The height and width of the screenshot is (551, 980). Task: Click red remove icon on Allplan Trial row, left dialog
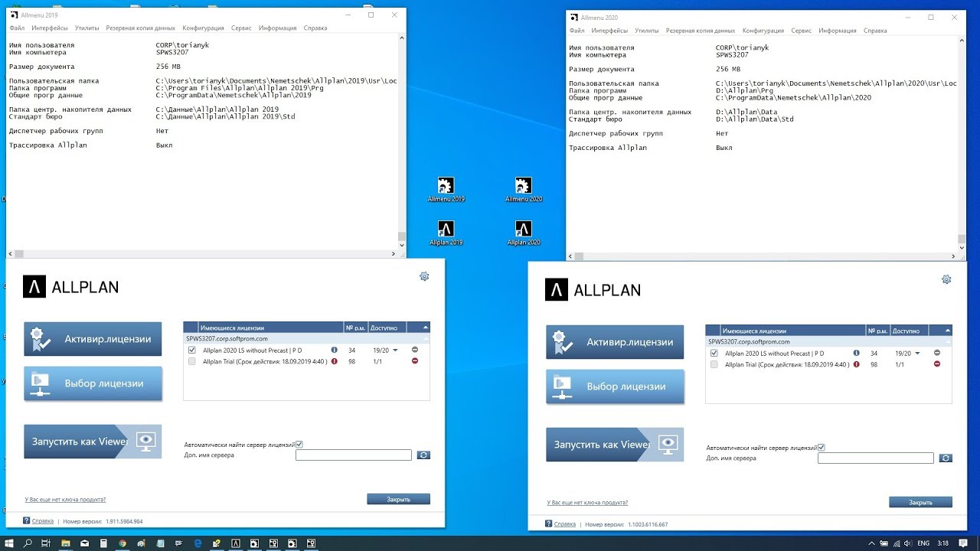(415, 361)
